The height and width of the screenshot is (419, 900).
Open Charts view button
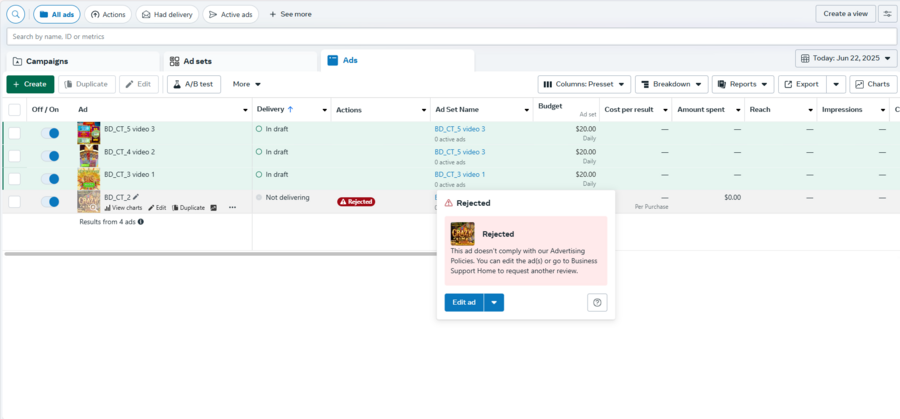[x=872, y=84]
